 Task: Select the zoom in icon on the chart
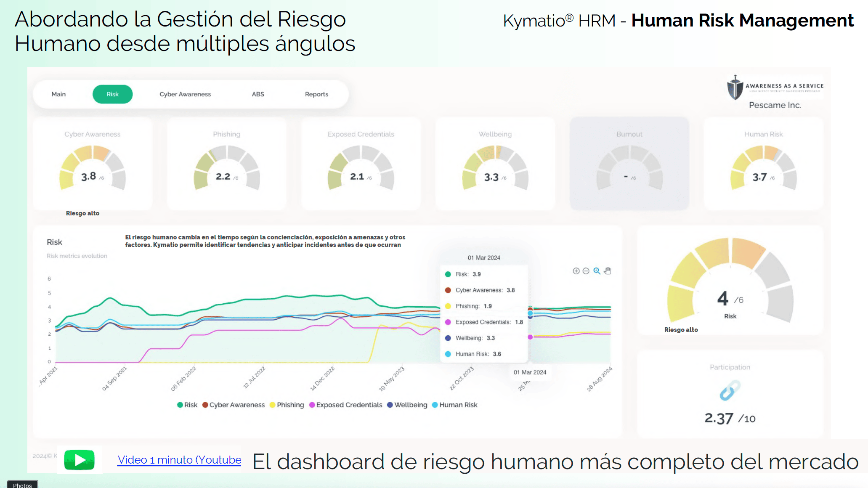click(576, 271)
